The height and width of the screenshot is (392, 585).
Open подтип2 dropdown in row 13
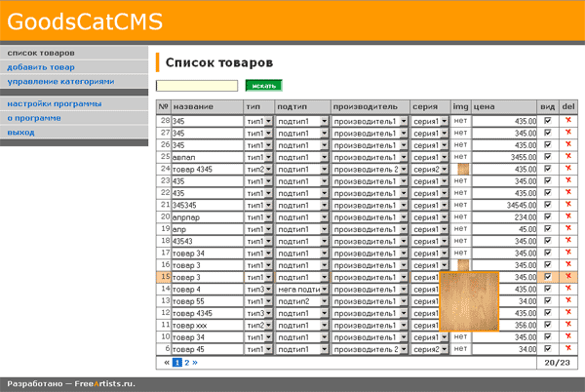point(302,301)
